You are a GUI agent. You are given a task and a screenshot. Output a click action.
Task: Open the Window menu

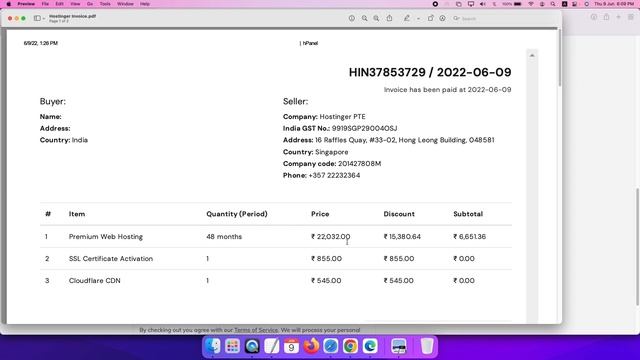pos(125,4)
